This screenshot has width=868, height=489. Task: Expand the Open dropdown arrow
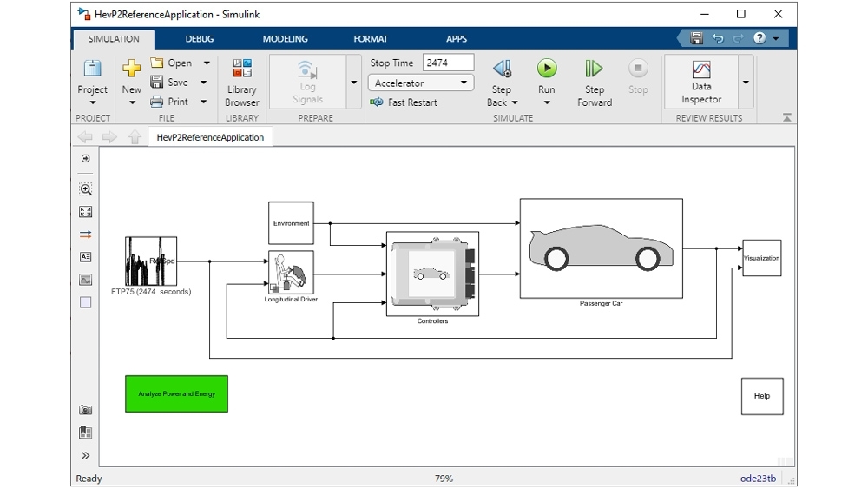pyautogui.click(x=207, y=63)
